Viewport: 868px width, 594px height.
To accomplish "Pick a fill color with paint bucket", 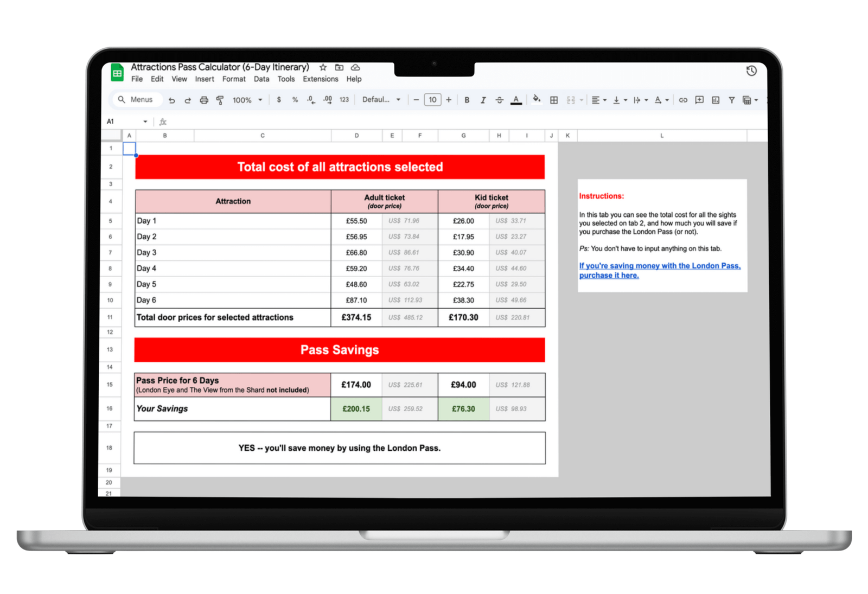I will click(x=537, y=99).
